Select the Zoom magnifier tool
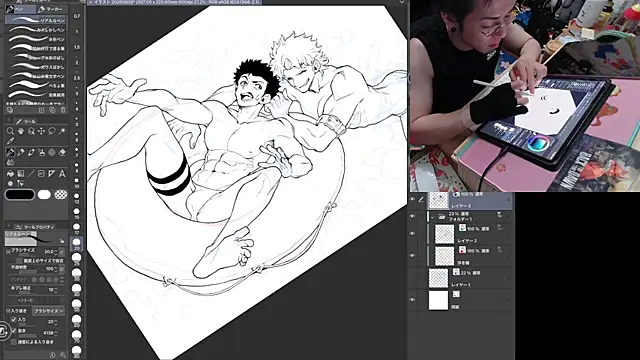Viewport: 640px width, 360px height. [10, 131]
